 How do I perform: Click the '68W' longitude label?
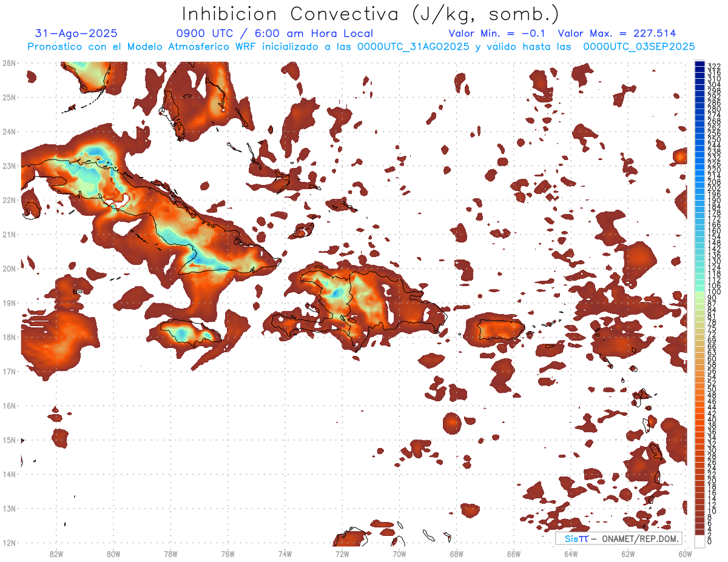click(457, 553)
